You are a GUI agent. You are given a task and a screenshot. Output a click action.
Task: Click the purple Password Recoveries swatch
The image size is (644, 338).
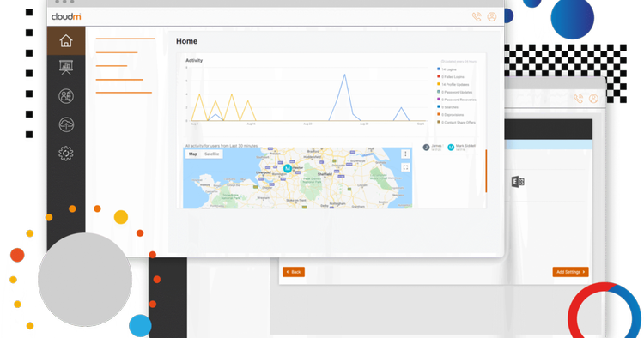pyautogui.click(x=439, y=100)
